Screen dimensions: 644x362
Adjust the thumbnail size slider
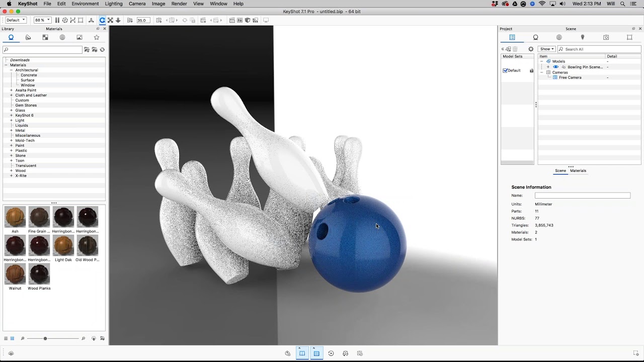click(x=45, y=338)
